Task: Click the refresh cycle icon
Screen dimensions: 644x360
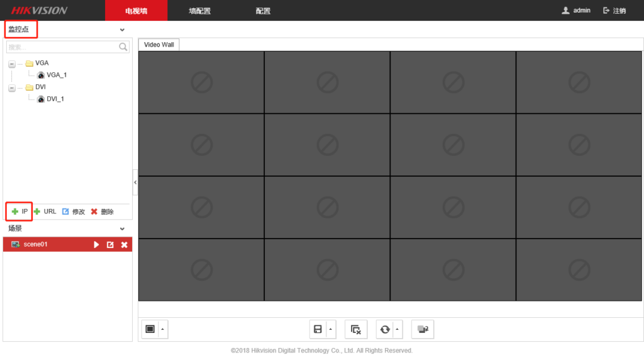Action: coord(384,329)
